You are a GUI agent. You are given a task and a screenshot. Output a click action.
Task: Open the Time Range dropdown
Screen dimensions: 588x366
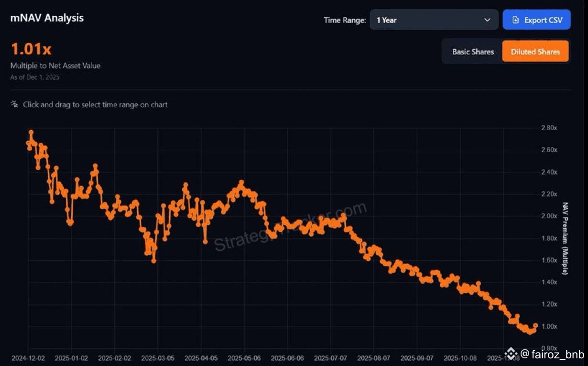[434, 20]
